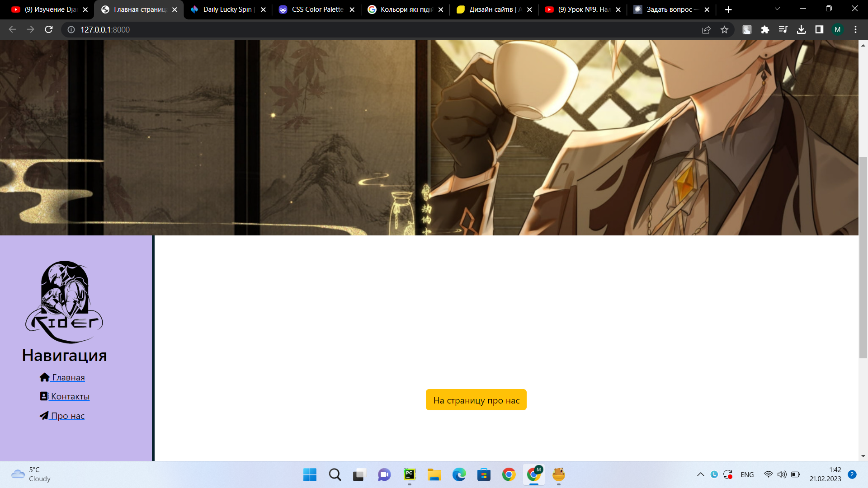Screen dimensions: 868x488
Task: Open the notification center badge
Action: (x=852, y=474)
